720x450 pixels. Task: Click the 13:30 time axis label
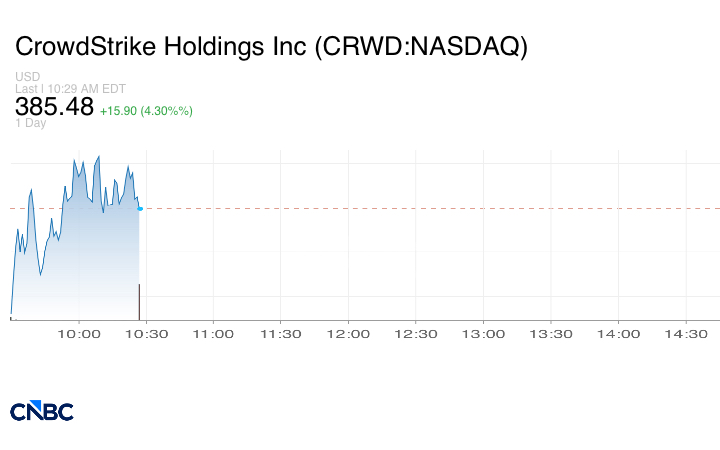click(551, 335)
